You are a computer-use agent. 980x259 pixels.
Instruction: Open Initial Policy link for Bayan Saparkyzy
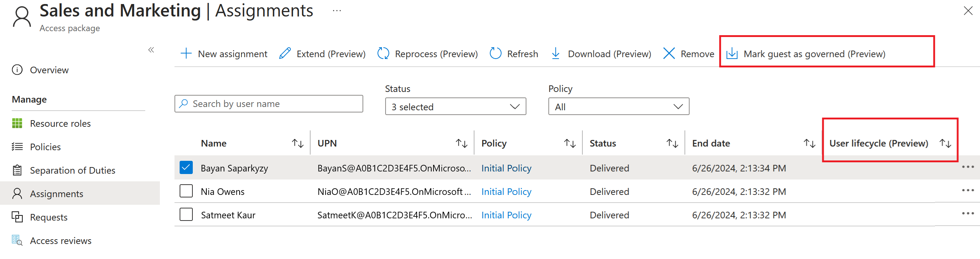click(506, 169)
